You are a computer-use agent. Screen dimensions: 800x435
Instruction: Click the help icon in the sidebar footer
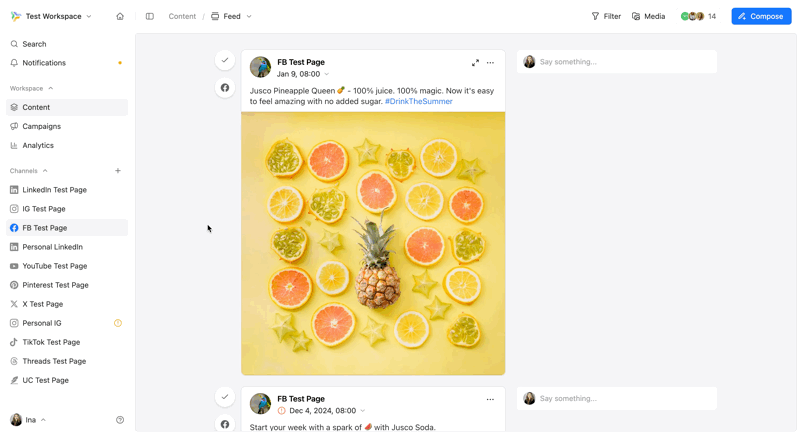click(120, 420)
